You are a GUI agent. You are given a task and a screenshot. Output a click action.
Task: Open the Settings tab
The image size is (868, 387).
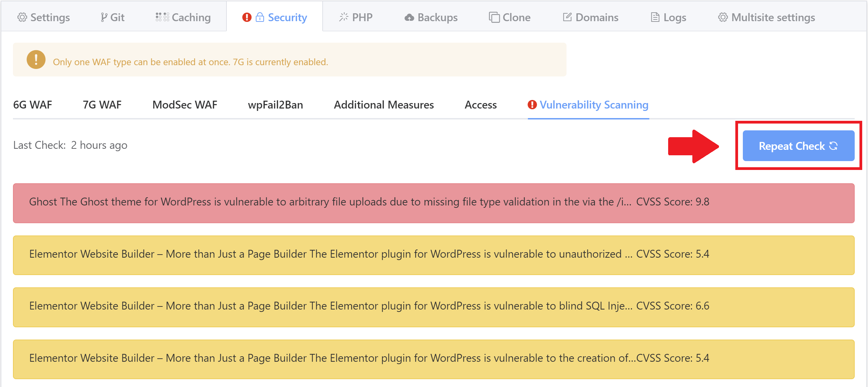tap(43, 17)
